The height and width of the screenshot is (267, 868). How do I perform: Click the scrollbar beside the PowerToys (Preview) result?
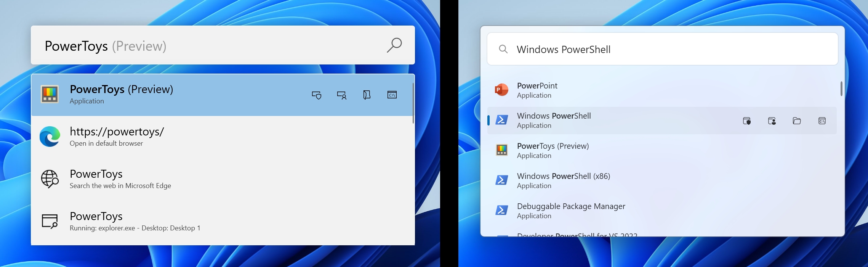(413, 103)
